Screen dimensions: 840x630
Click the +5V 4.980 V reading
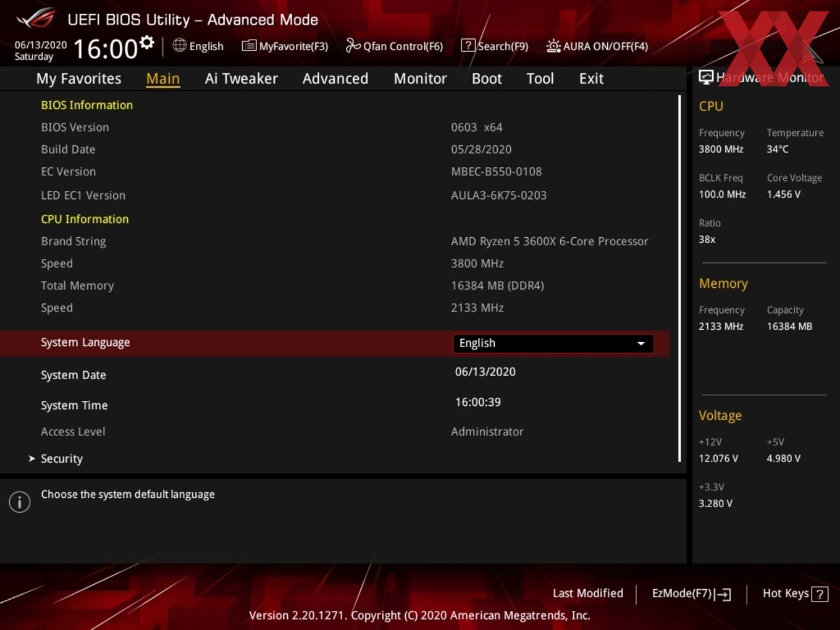coord(783,458)
